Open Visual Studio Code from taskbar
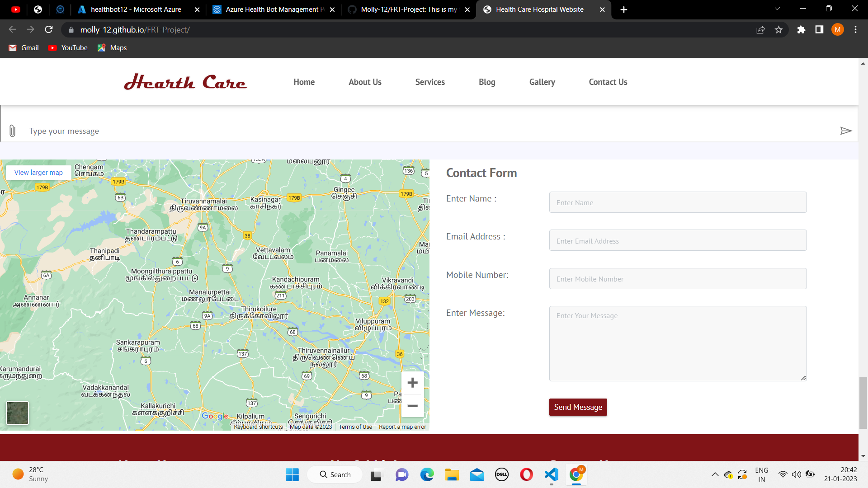 [552, 474]
